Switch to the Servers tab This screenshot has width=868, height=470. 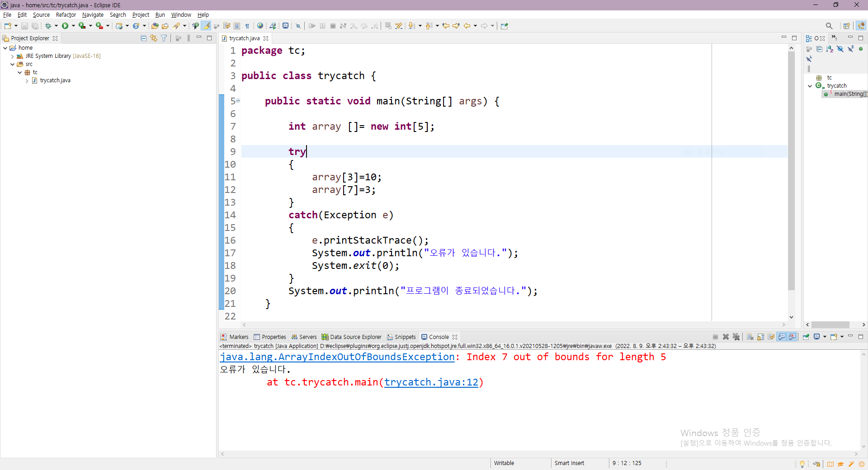point(308,337)
